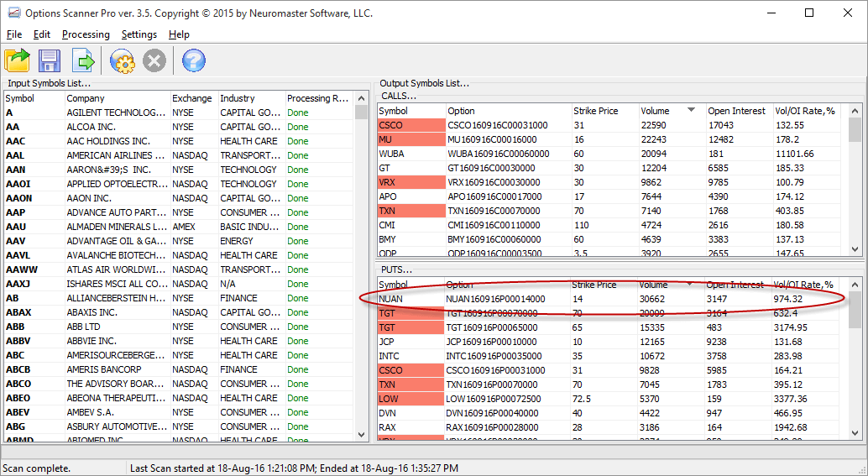The image size is (868, 476).
Task: Select AAL symbol in input list
Action: click(x=15, y=155)
